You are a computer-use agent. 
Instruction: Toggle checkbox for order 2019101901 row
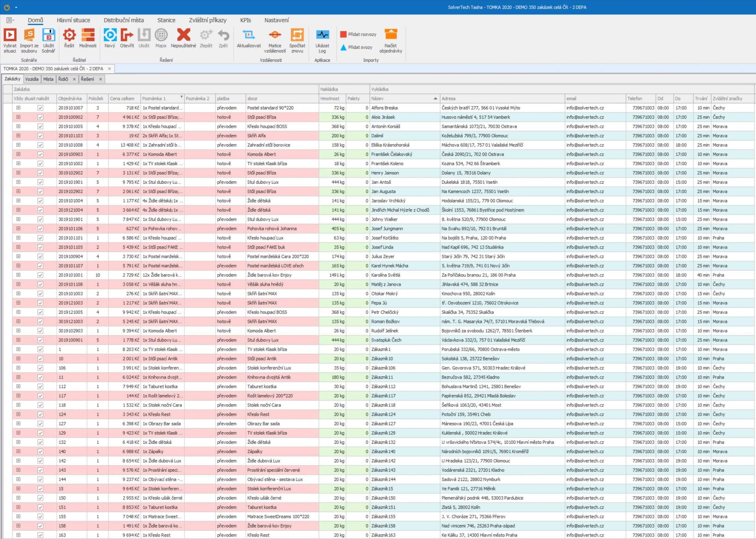tap(40, 182)
